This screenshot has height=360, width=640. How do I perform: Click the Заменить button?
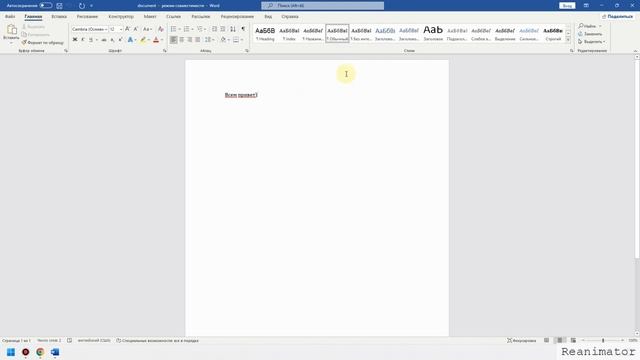point(590,34)
